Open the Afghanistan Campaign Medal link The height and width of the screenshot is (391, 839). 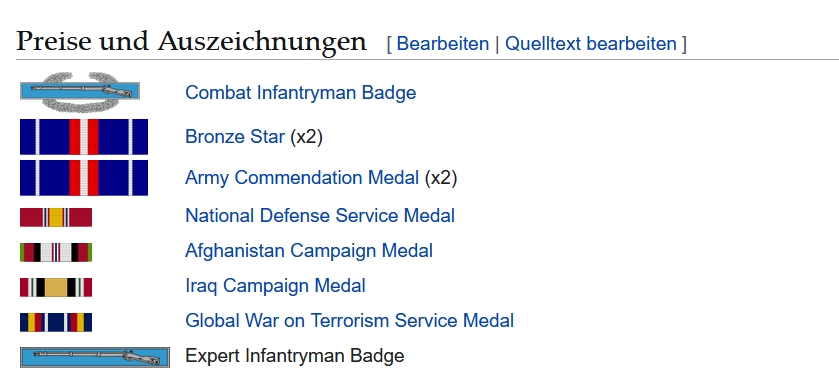[309, 250]
